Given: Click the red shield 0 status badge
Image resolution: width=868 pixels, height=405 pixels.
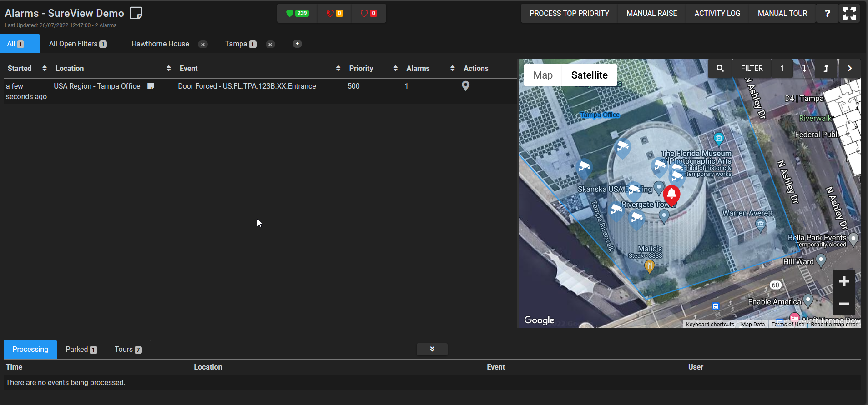Looking at the screenshot, I should point(368,13).
